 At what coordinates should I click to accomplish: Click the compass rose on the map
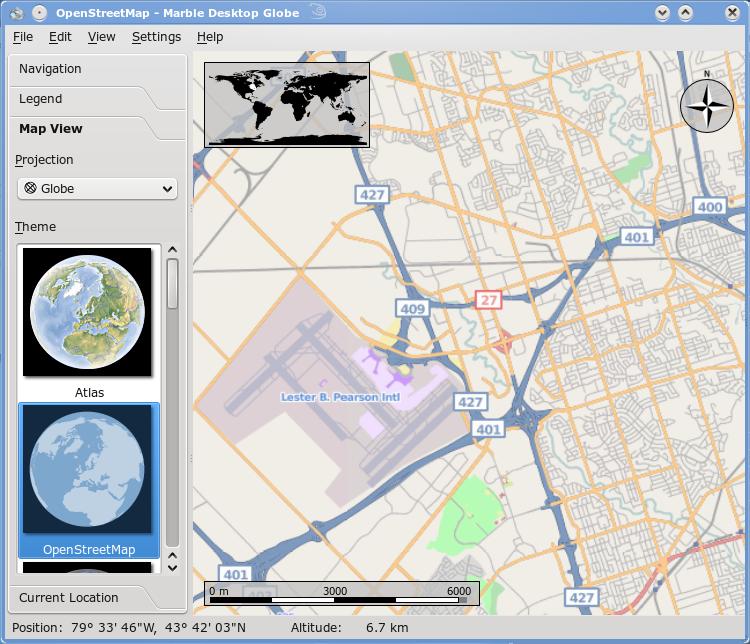[x=706, y=104]
